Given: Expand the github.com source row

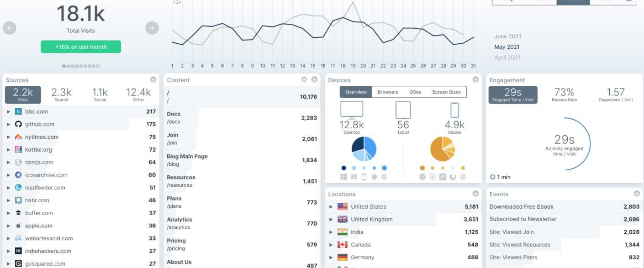Looking at the screenshot, I should coord(8,124).
